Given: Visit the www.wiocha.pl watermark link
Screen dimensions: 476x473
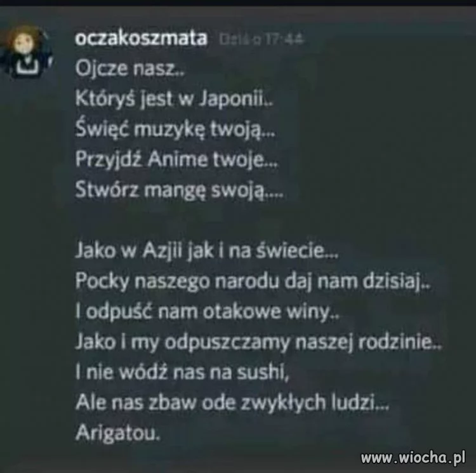Looking at the screenshot, I should click(413, 457).
